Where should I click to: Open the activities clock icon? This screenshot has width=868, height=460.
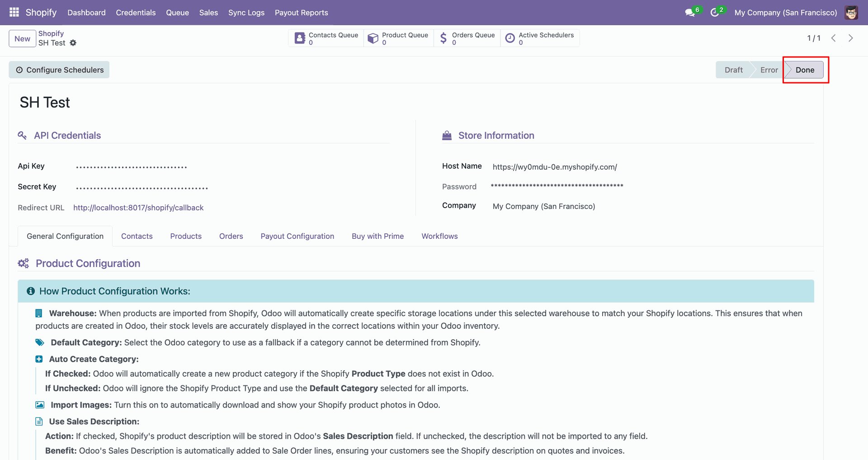[715, 13]
